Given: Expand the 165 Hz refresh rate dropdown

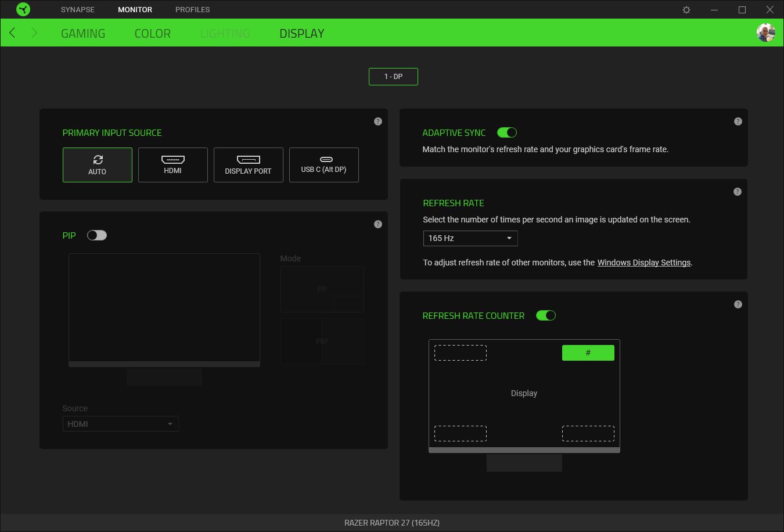Looking at the screenshot, I should point(470,238).
